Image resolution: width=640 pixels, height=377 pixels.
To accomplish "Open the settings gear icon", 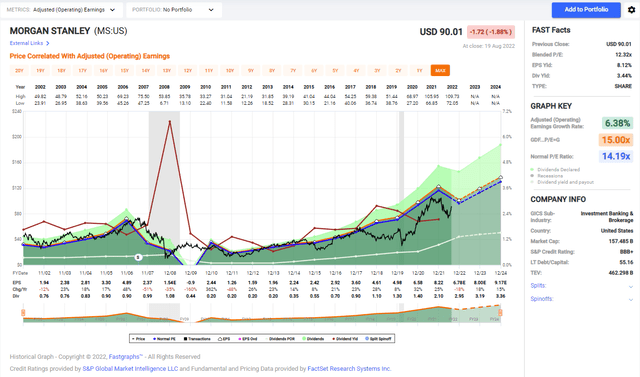I will (x=631, y=10).
